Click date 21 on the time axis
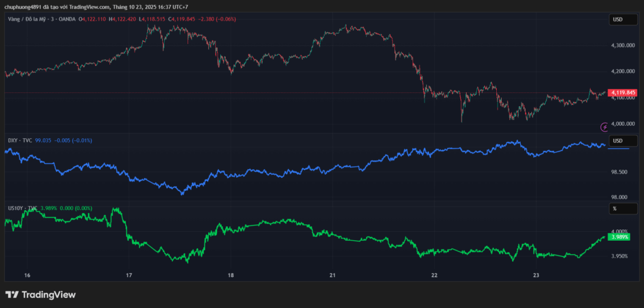 [x=333, y=275]
